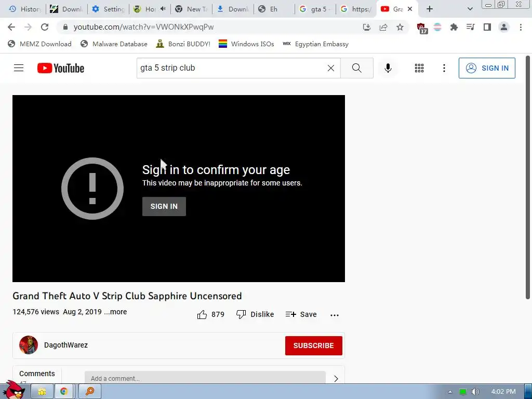Reload the current YouTube page

45,27
